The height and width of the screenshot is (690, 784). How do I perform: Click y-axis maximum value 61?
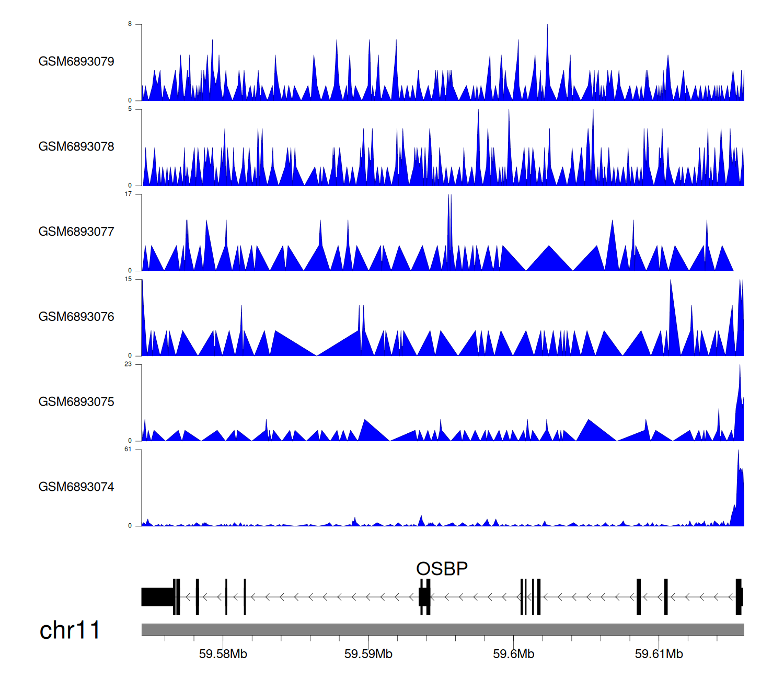tap(128, 450)
